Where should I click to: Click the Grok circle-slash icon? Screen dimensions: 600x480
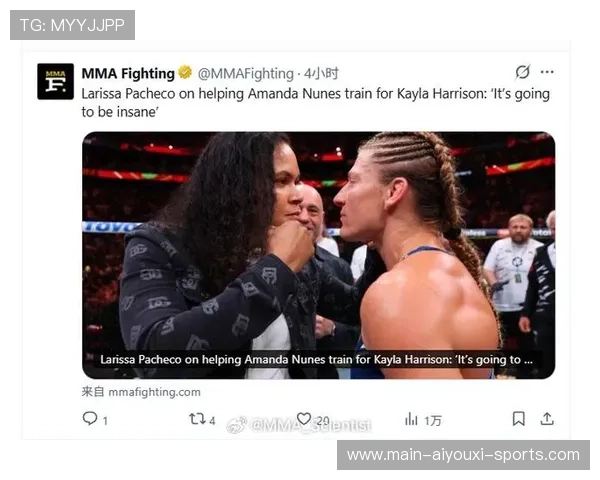tap(523, 72)
